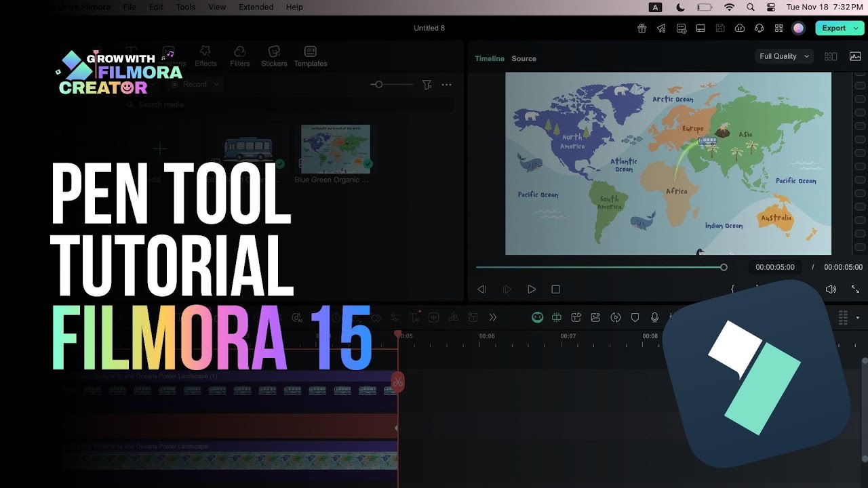Open the apps grid icon

[x=779, y=28]
